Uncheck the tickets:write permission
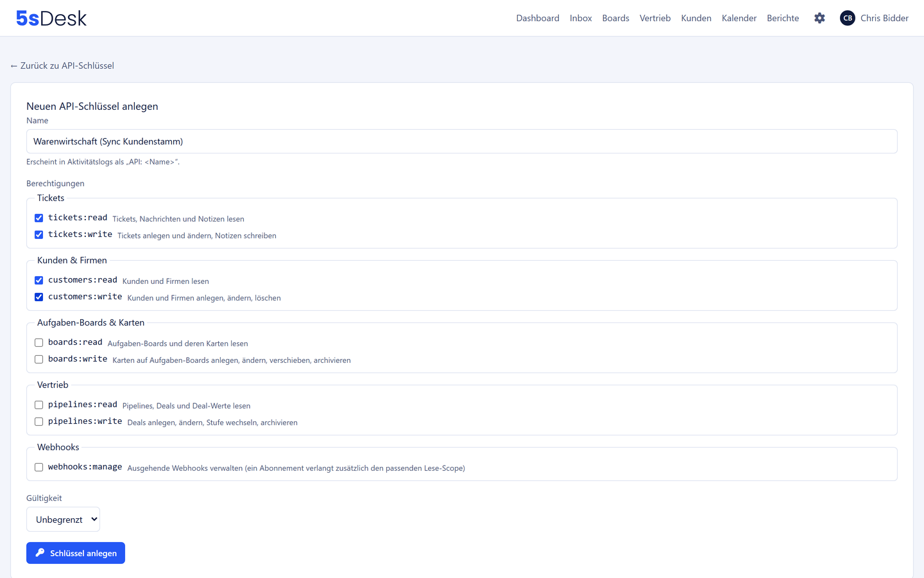This screenshot has height=578, width=924. 39,235
